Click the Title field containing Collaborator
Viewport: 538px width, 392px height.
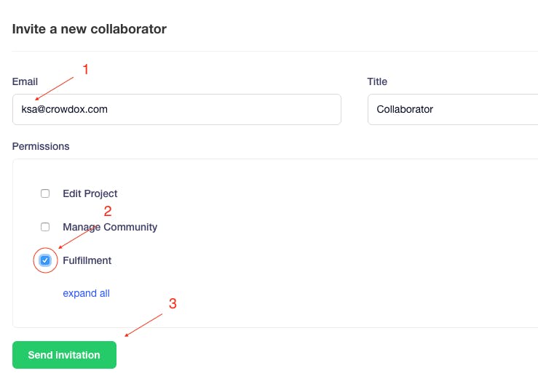coord(453,109)
